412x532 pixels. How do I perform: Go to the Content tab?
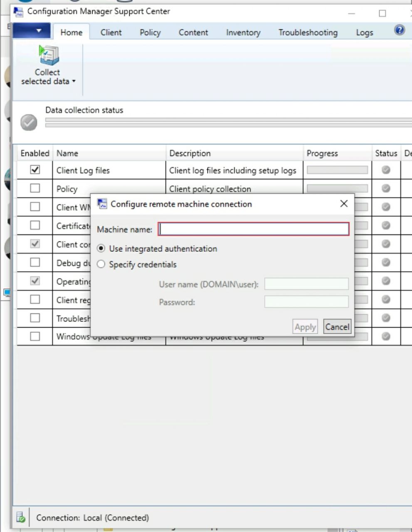click(x=193, y=32)
